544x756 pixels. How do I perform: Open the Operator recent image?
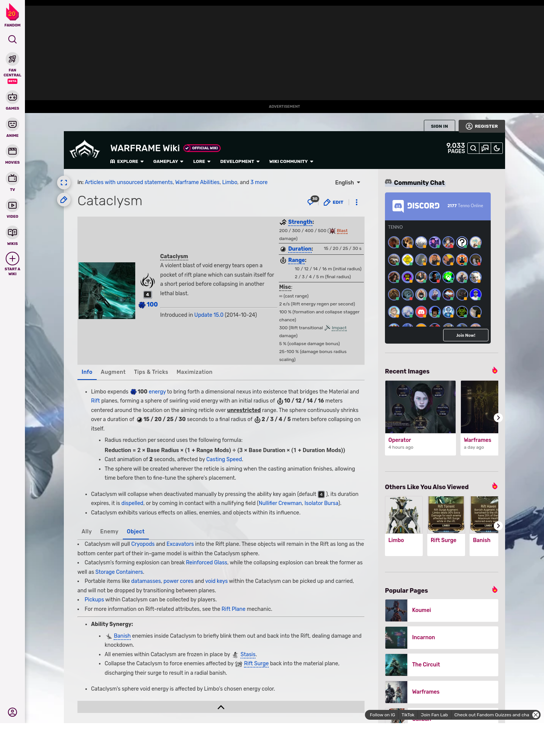pos(420,418)
